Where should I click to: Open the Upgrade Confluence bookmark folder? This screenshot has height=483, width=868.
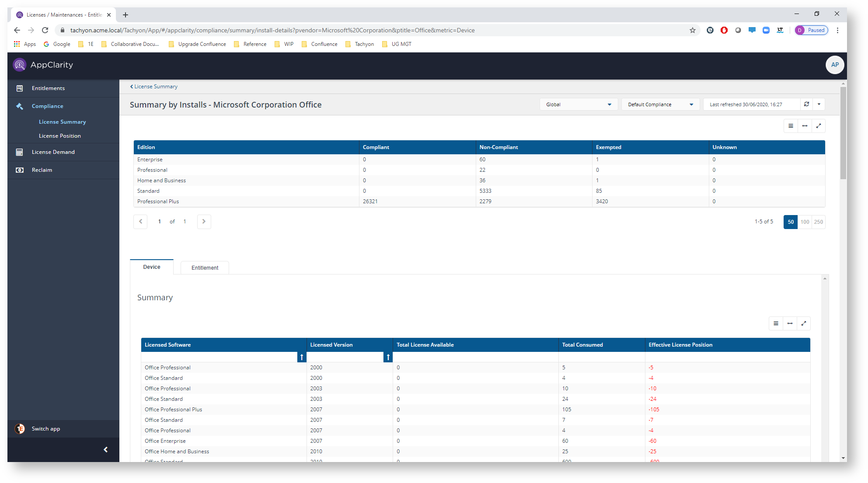(197, 44)
